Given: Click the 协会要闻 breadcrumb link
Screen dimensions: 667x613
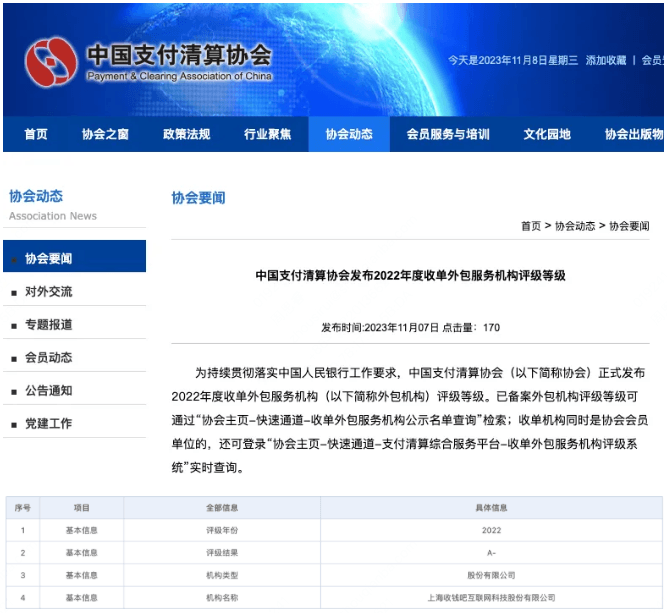Looking at the screenshot, I should (x=629, y=226).
